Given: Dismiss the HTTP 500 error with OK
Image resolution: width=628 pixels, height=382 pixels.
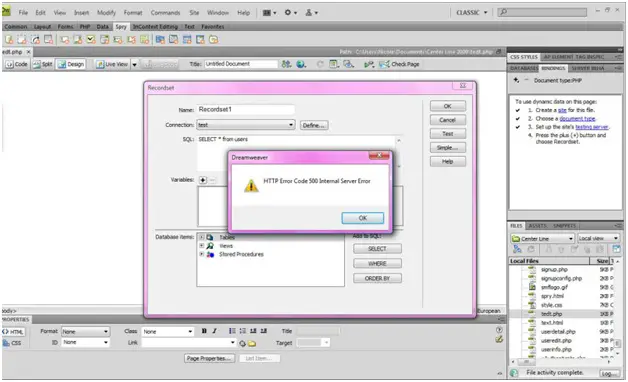Looking at the screenshot, I should click(362, 218).
